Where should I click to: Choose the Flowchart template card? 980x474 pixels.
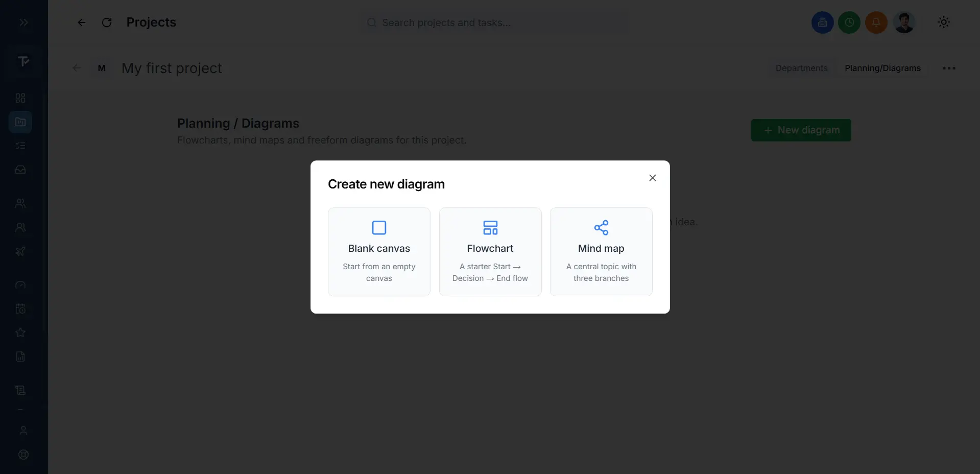point(490,252)
